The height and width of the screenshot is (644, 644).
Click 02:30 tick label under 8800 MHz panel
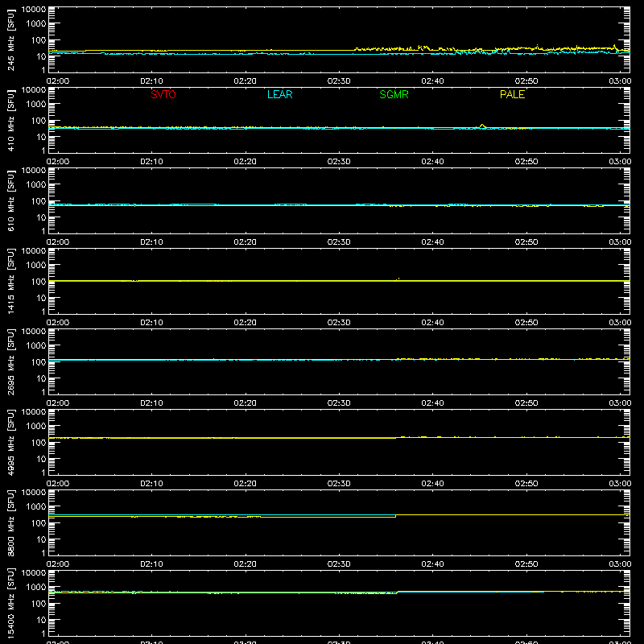pyautogui.click(x=339, y=564)
